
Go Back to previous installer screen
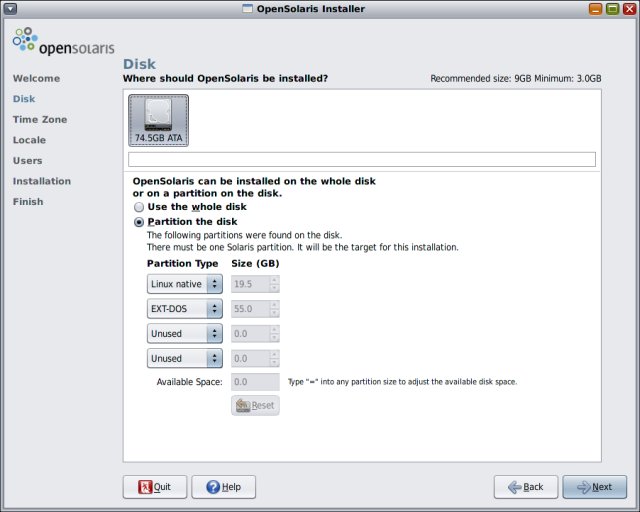(526, 487)
